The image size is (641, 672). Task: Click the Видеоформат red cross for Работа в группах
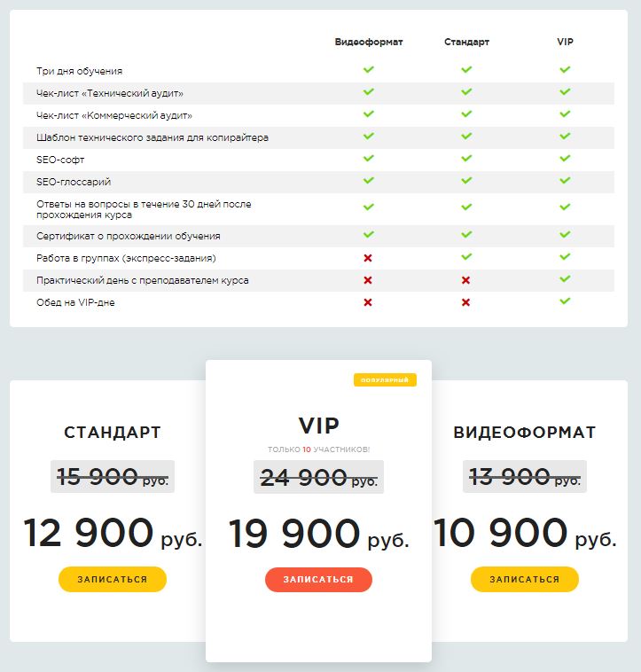pyautogui.click(x=368, y=258)
